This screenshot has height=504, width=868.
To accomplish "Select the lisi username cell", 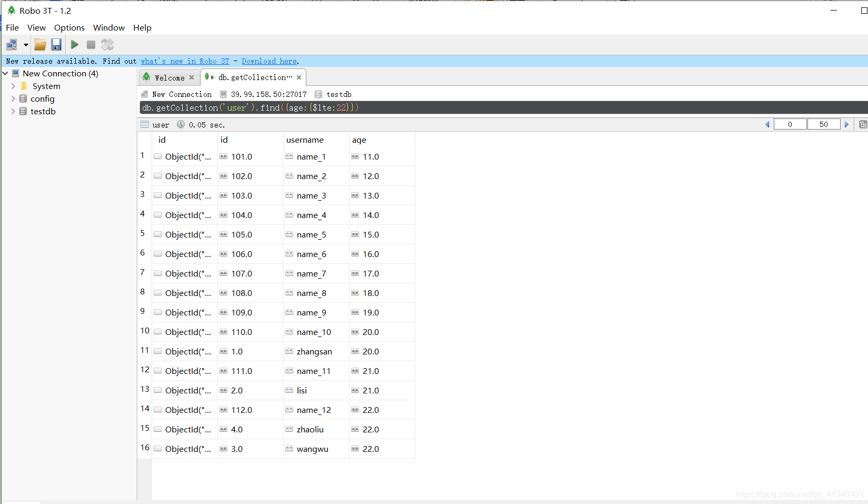I will (316, 390).
